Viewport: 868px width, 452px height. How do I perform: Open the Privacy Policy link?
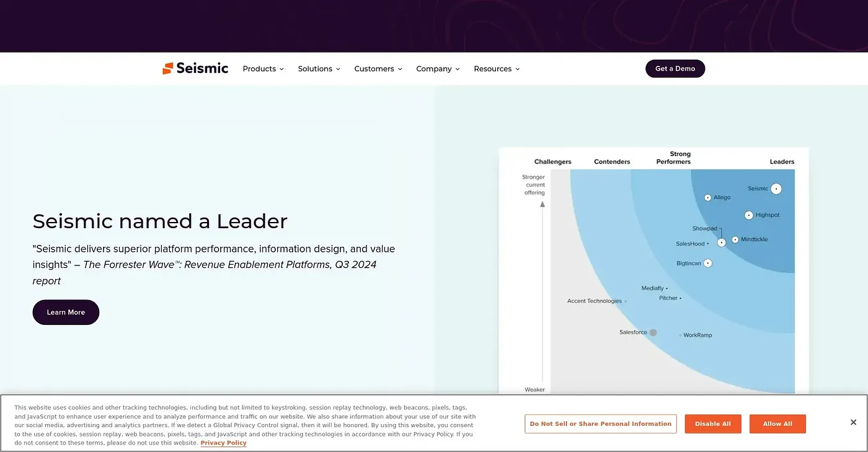pos(223,443)
